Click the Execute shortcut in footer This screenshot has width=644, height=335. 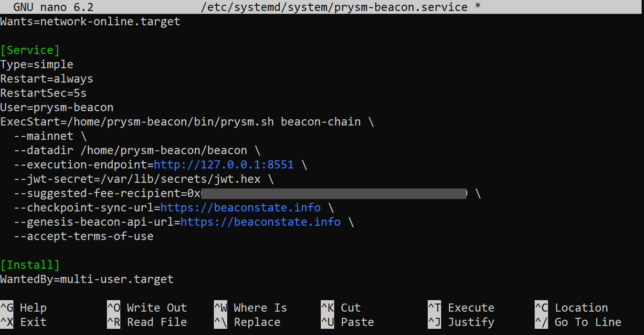click(471, 308)
